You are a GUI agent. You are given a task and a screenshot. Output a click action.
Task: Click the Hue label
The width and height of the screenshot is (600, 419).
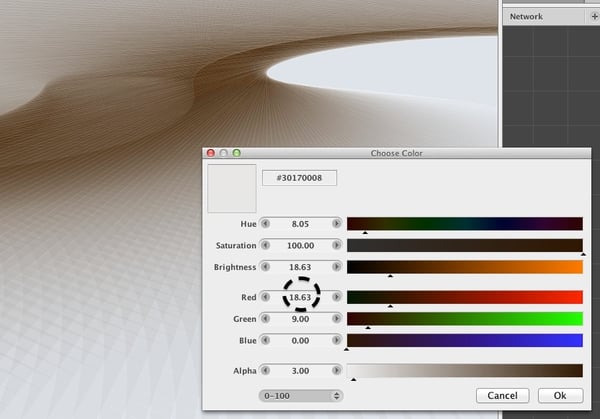point(248,224)
